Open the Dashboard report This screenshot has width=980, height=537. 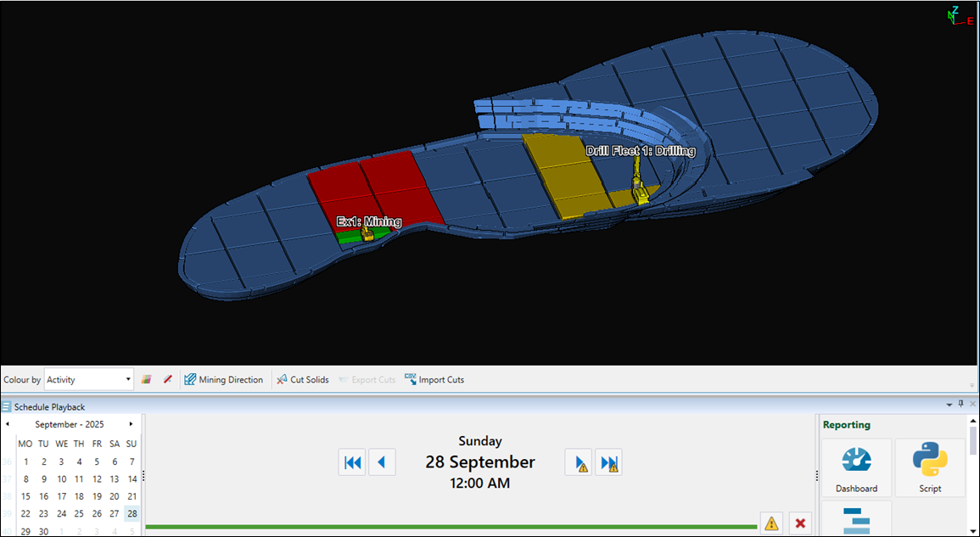(856, 467)
